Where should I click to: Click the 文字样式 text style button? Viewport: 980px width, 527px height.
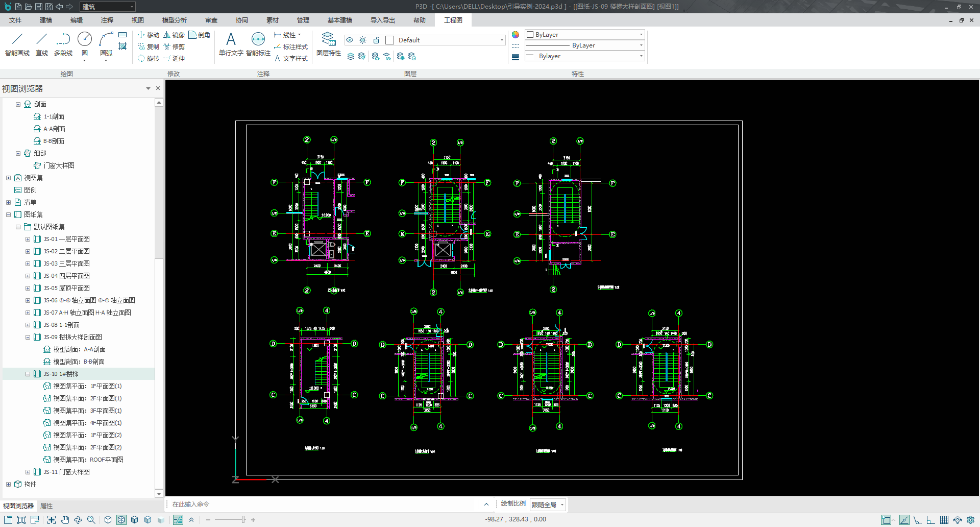click(291, 58)
